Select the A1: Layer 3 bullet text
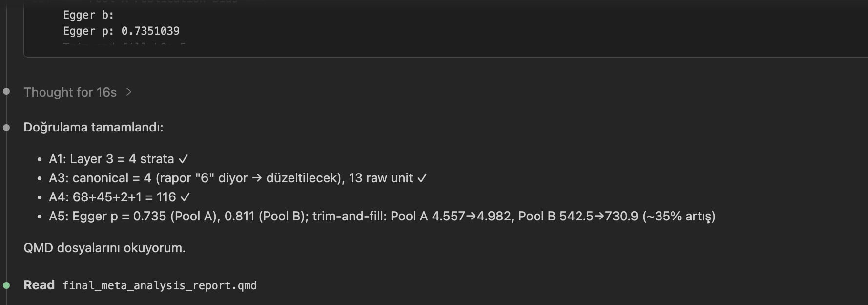Image resolution: width=868 pixels, height=305 pixels. point(111,159)
